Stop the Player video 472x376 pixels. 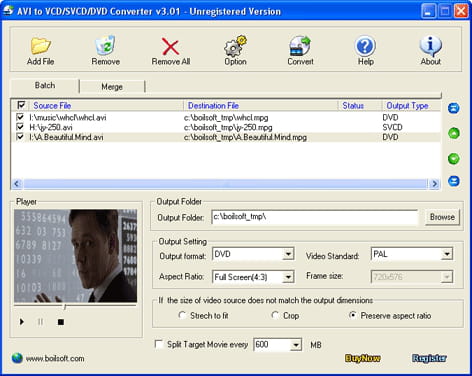[x=61, y=322]
